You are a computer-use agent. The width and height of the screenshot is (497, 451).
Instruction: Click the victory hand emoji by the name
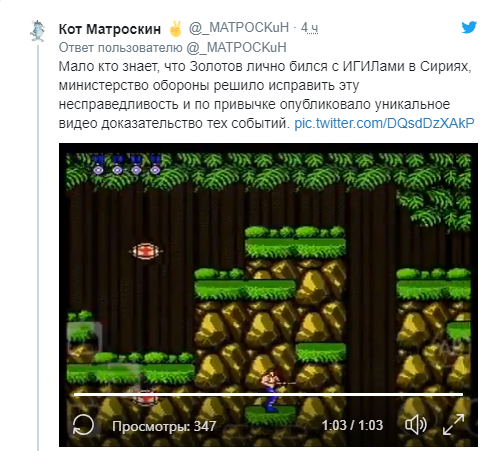click(x=175, y=29)
